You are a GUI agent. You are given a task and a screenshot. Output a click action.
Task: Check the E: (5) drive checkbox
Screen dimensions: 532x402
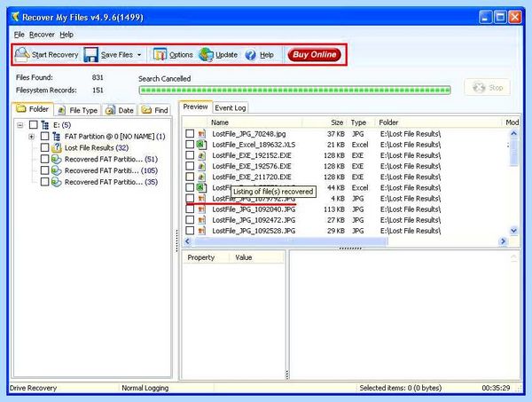point(34,124)
